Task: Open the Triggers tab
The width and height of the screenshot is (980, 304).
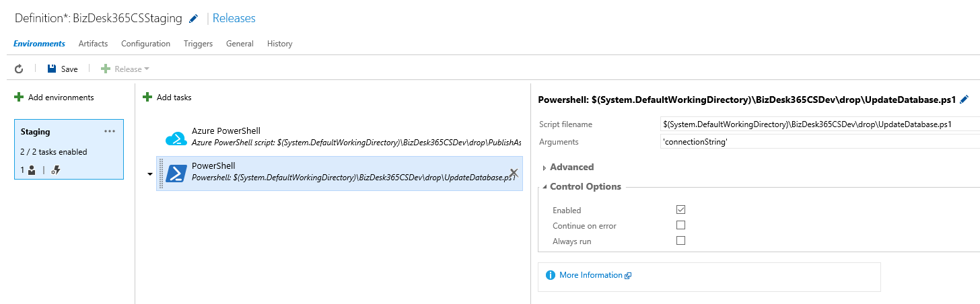Action: [x=198, y=44]
